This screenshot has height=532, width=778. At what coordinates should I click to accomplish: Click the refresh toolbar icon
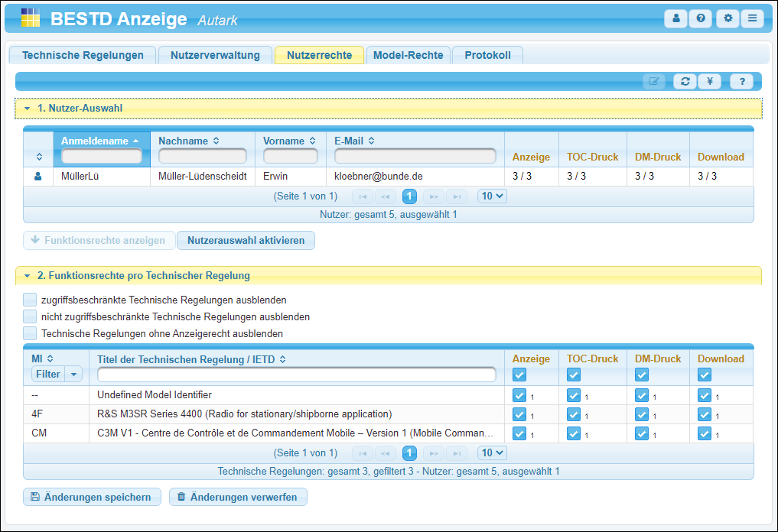pos(685,81)
